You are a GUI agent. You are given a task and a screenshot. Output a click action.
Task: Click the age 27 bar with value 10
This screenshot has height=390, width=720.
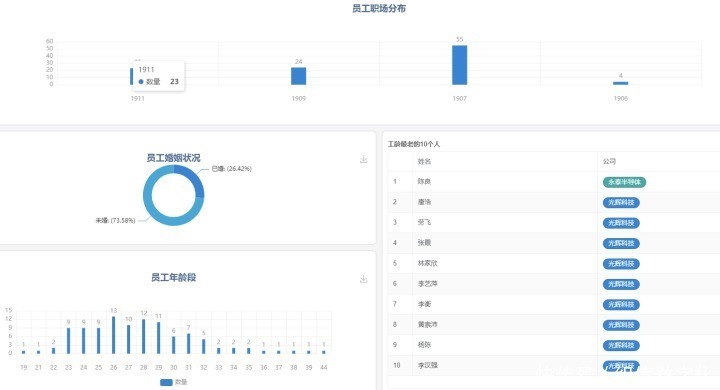[x=129, y=339]
